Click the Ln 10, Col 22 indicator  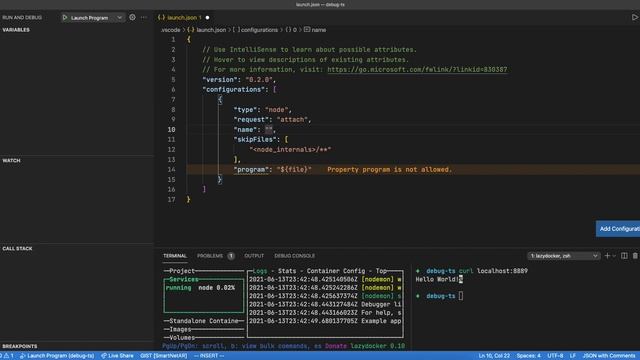[494, 356]
